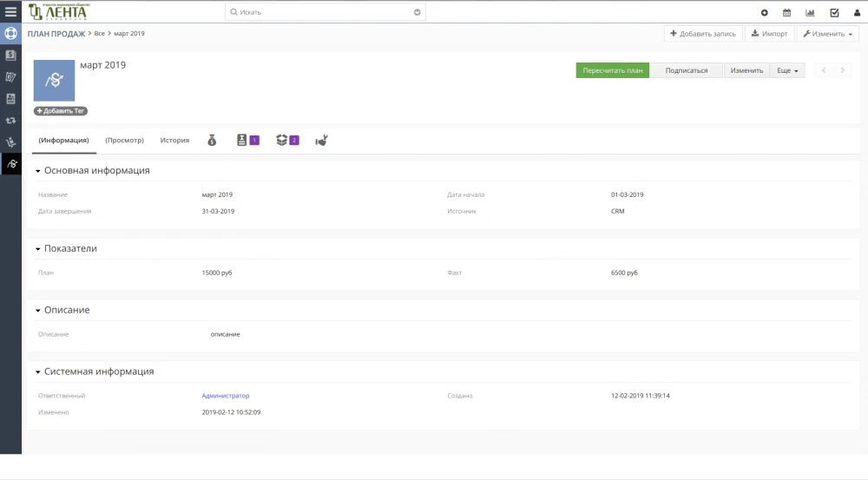868x480 pixels.
Task: Open the contacts module icon in sidebar
Action: point(10,99)
